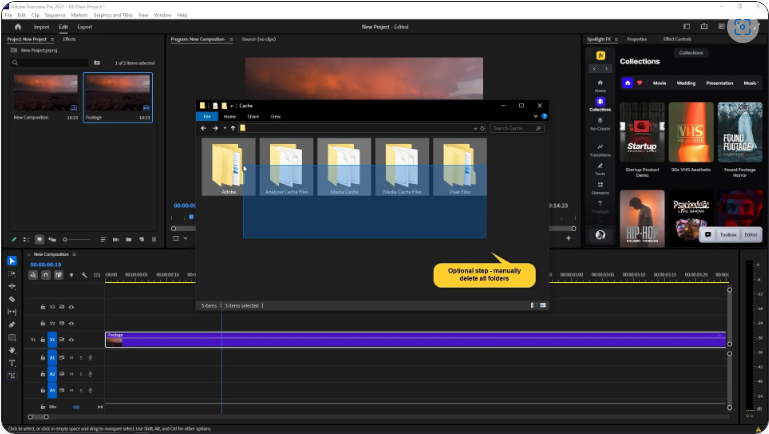Toggle writable pencil icon in Project panel
This screenshot has height=434, width=769.
point(14,239)
